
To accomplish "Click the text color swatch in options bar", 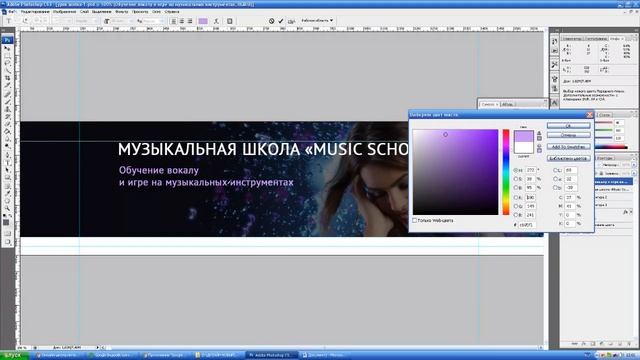I will point(203,21).
